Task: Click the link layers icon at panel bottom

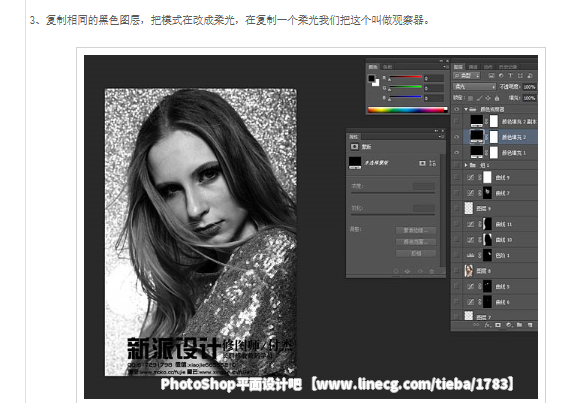Action: tap(476, 325)
